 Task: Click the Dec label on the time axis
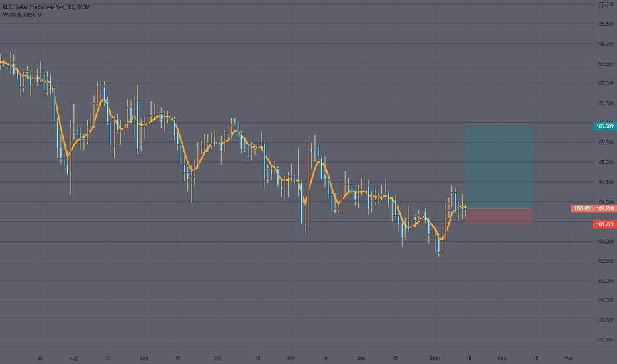coord(361,359)
